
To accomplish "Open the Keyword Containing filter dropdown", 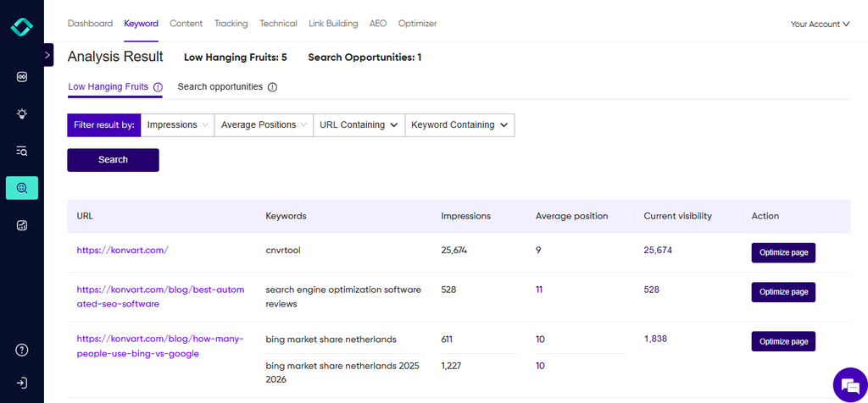I will (459, 125).
